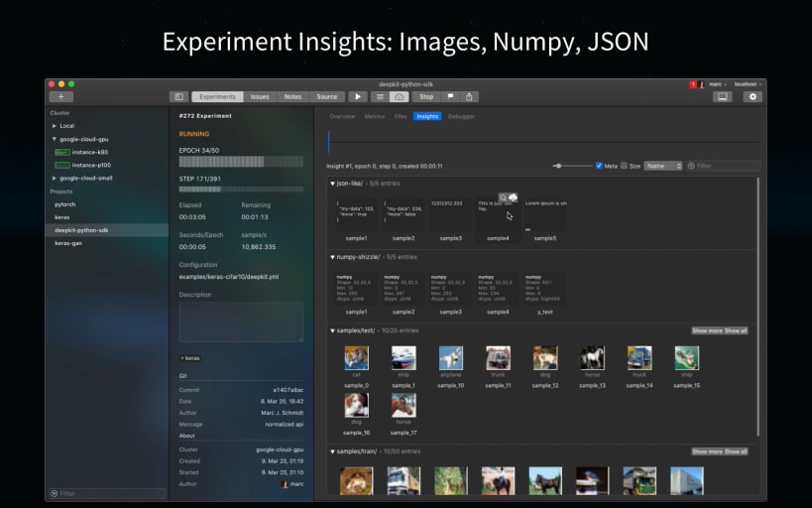Click the monitor icon beside the gear

coord(722,97)
